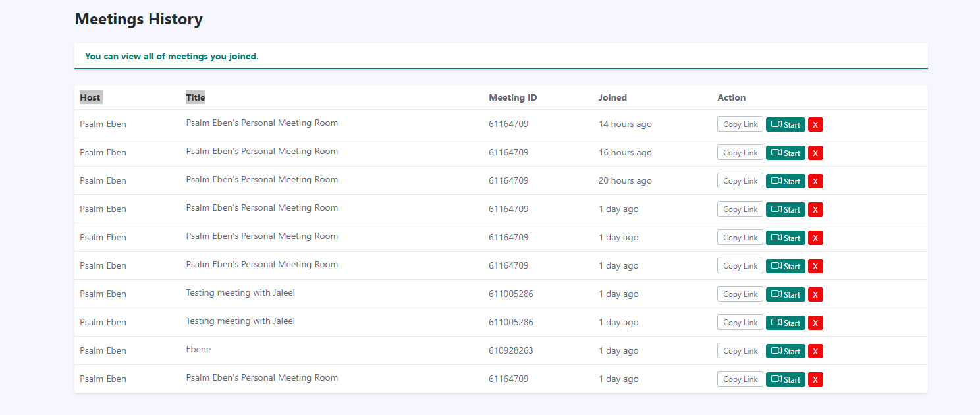The image size is (980, 415).
Task: Click meeting ID 610928263
Action: tap(510, 350)
